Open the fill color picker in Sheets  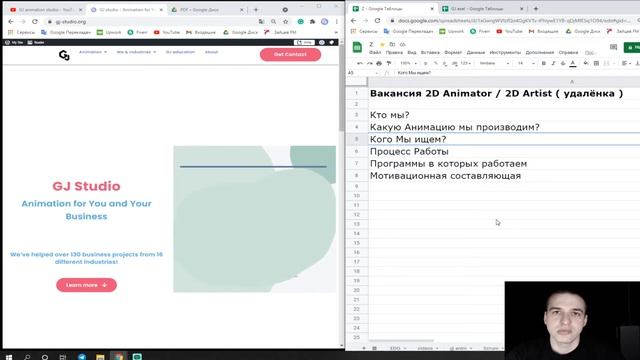pyautogui.click(x=586, y=63)
